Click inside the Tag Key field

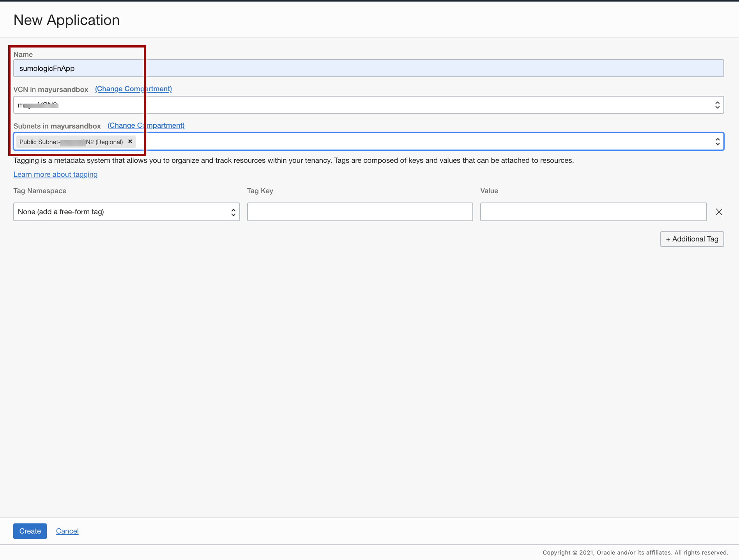click(359, 212)
